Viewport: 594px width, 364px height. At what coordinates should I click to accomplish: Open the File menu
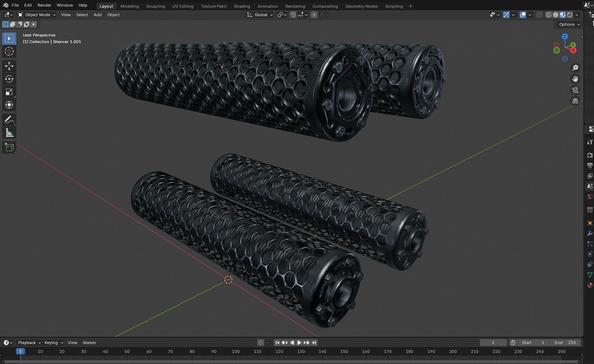[x=15, y=5]
